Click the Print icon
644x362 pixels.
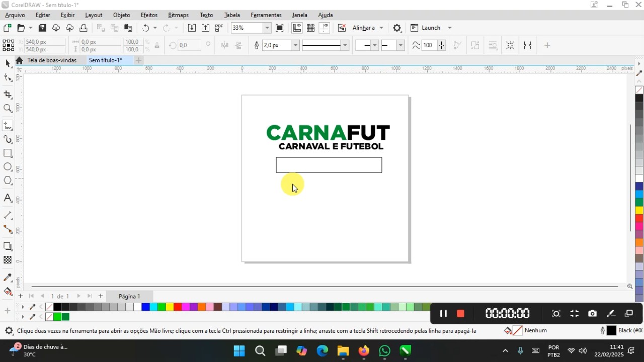(x=84, y=28)
